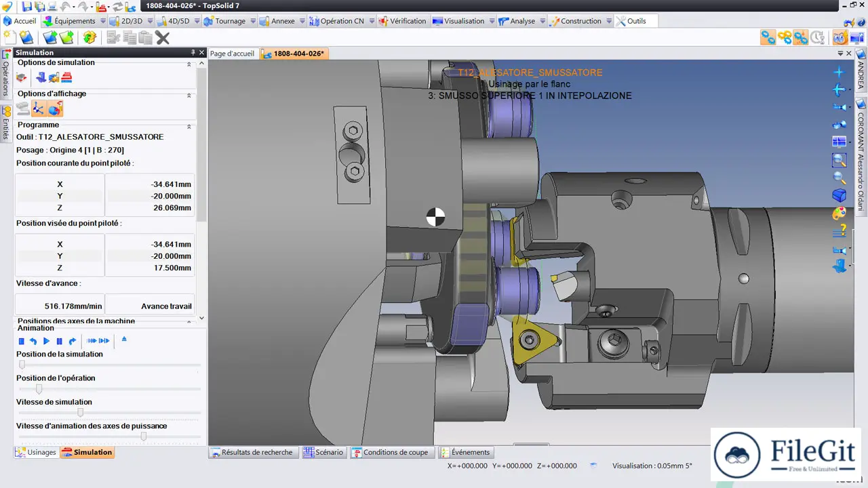Toggle the grey toolpath display option

(x=22, y=108)
